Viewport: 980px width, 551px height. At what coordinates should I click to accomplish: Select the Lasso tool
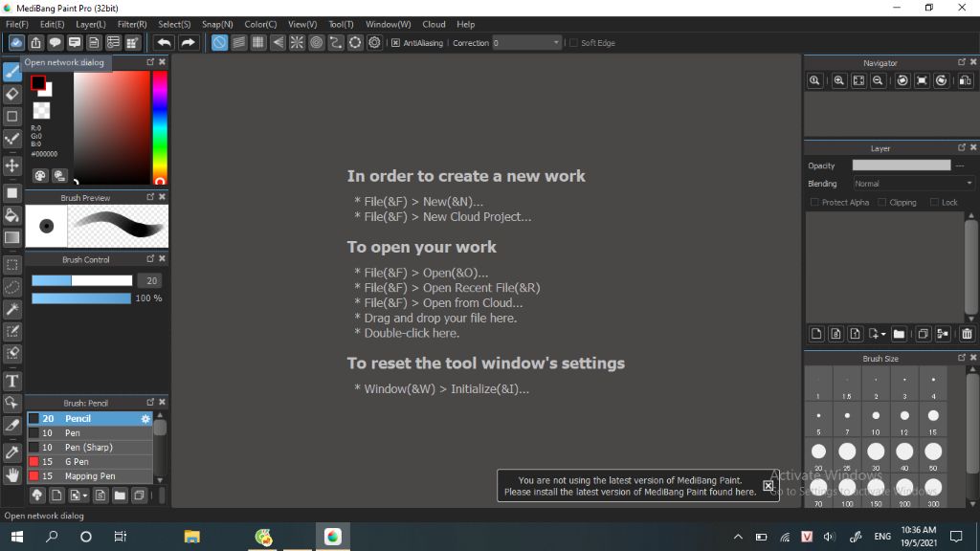pyautogui.click(x=11, y=287)
